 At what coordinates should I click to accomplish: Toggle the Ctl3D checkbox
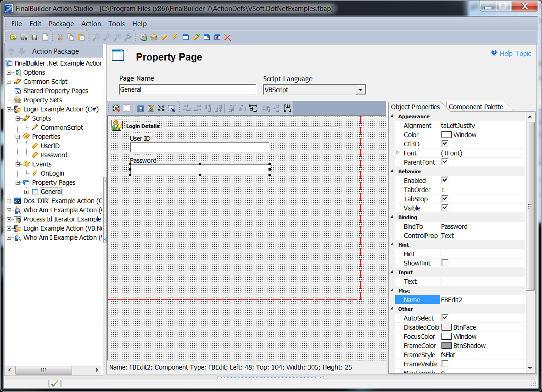tap(445, 144)
